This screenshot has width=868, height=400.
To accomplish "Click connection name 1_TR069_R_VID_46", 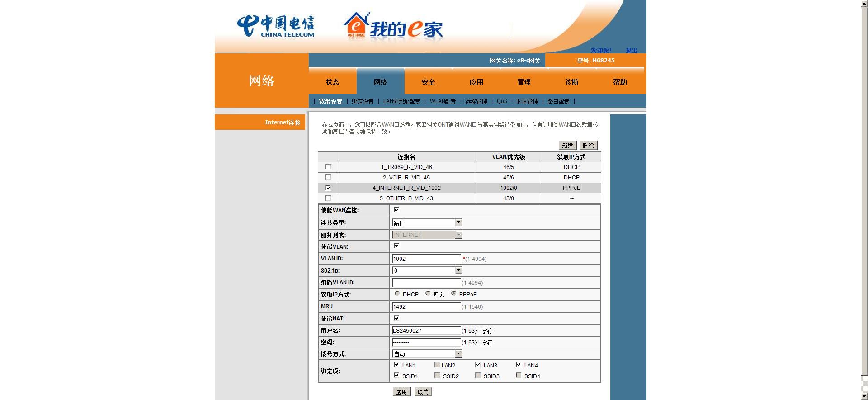I will click(406, 167).
